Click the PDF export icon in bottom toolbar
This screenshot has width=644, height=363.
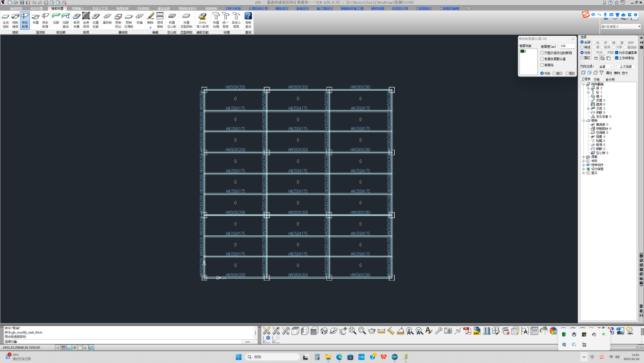467,331
